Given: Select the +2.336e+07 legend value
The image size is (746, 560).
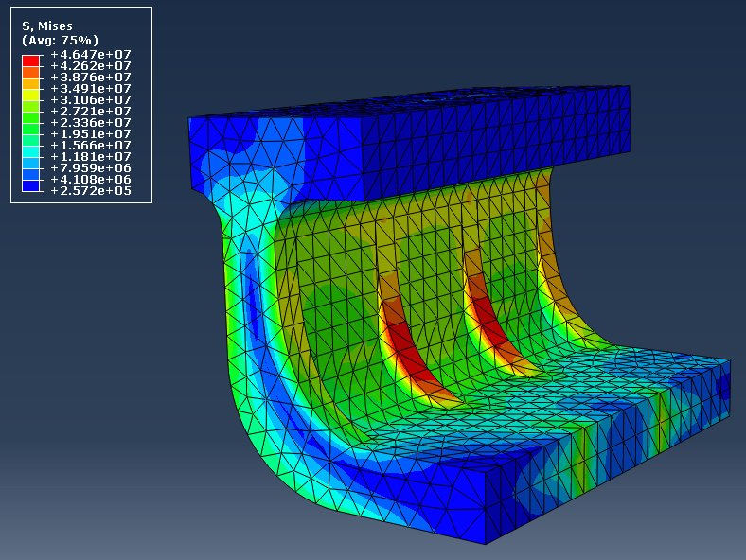Looking at the screenshot, I should [x=90, y=123].
